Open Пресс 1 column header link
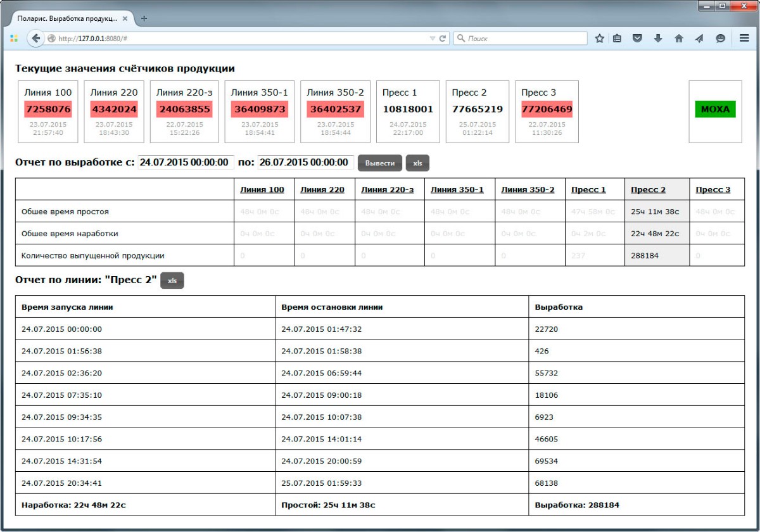This screenshot has height=532, width=760. [588, 189]
